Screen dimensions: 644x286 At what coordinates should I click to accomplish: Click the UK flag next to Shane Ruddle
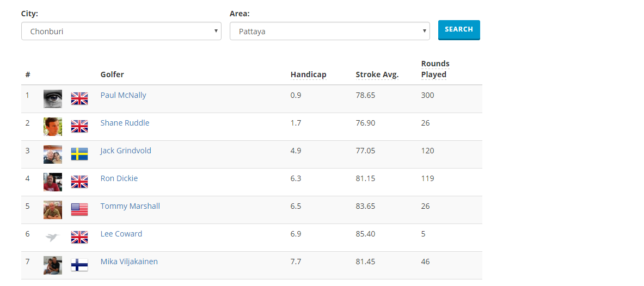(x=79, y=126)
